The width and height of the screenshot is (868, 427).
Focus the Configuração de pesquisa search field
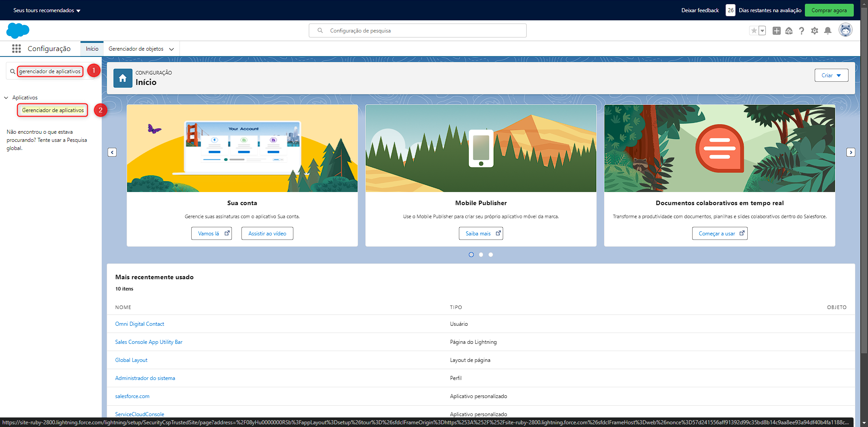(x=418, y=31)
